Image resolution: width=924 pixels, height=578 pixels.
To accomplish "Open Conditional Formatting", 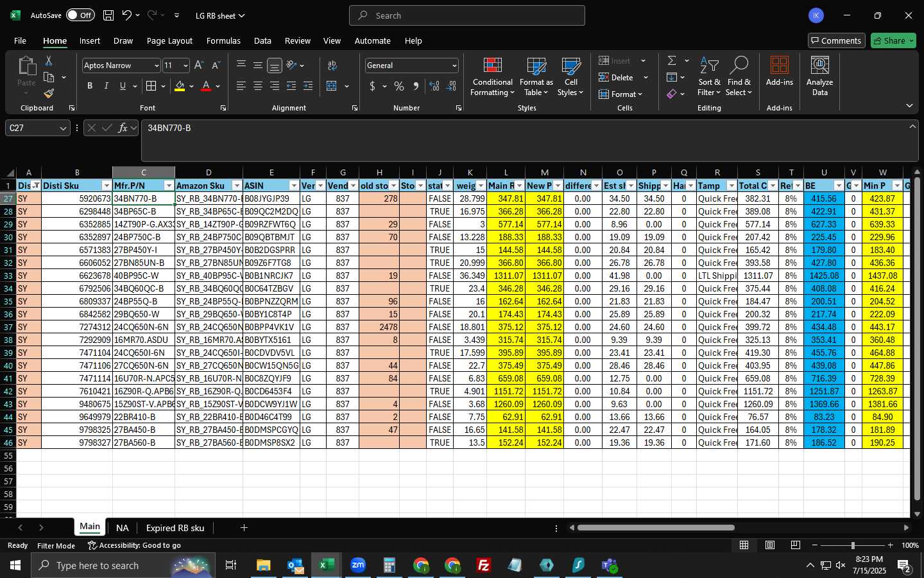I will [x=492, y=77].
